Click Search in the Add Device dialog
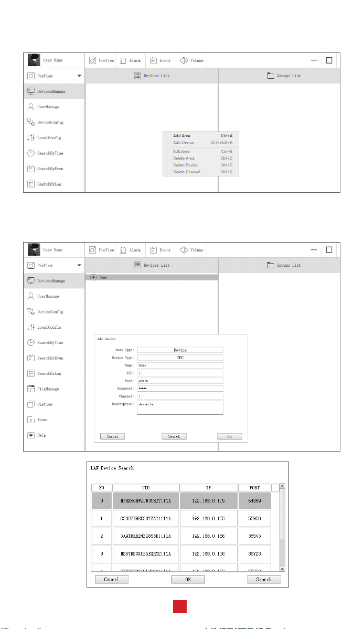This screenshot has width=364, height=629. point(174,436)
